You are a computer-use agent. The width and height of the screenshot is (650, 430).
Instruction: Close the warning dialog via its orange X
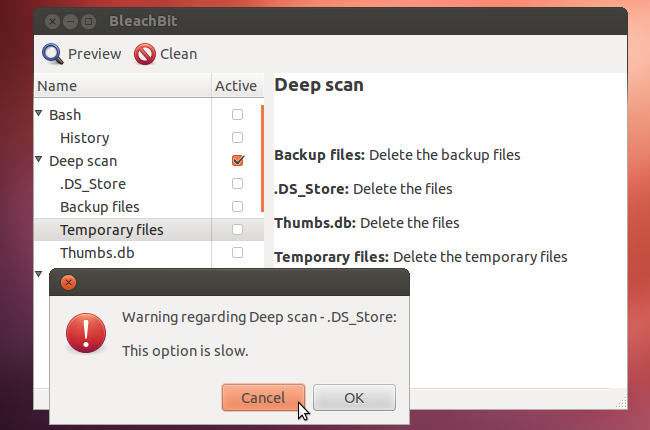(68, 282)
